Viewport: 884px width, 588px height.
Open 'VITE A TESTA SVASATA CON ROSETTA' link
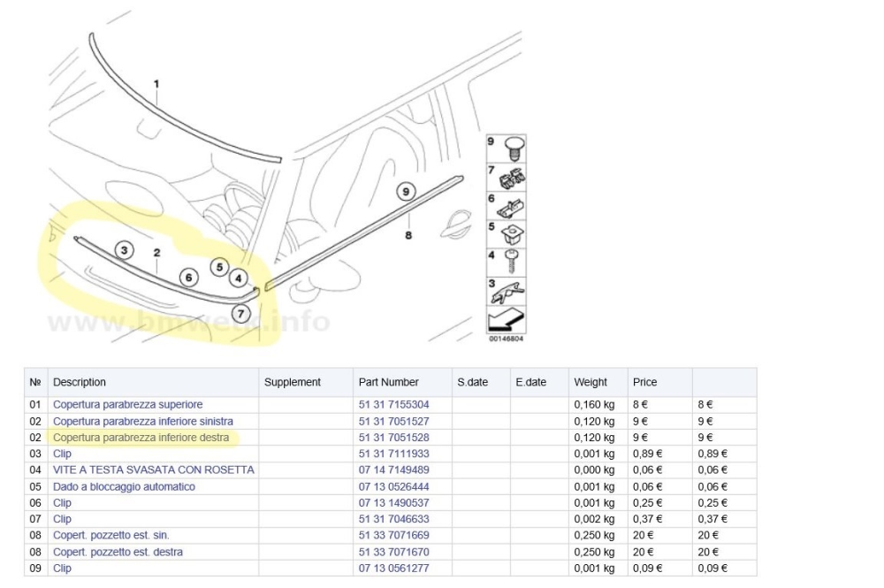tap(153, 470)
